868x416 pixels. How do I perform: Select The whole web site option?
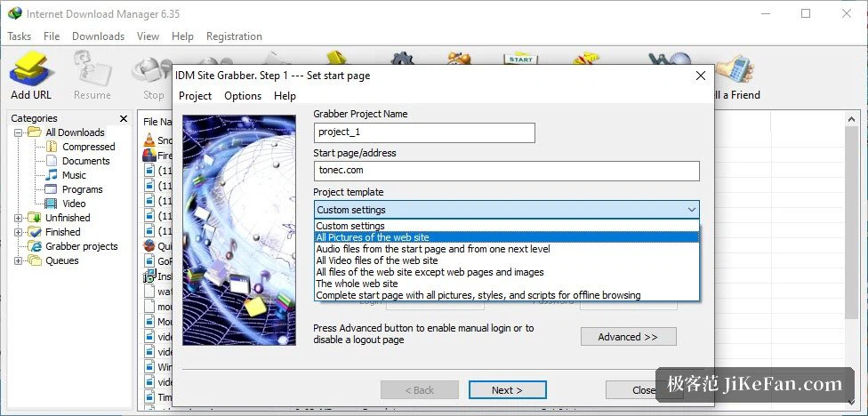point(507,284)
